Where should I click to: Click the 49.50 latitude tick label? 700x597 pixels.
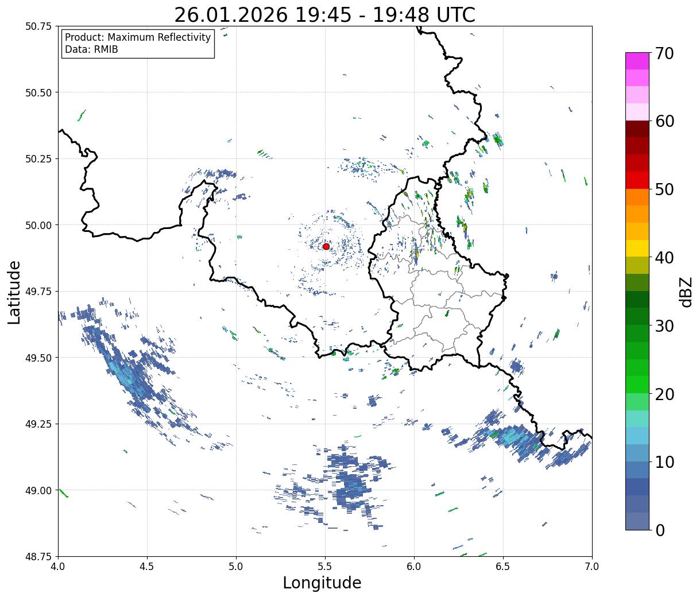coord(38,358)
